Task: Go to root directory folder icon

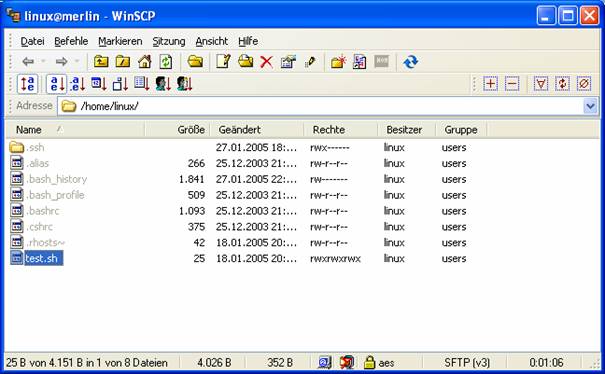Action: [123, 62]
